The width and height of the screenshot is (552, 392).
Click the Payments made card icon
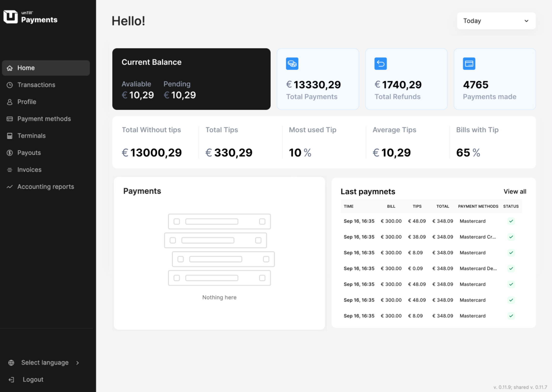tap(469, 64)
